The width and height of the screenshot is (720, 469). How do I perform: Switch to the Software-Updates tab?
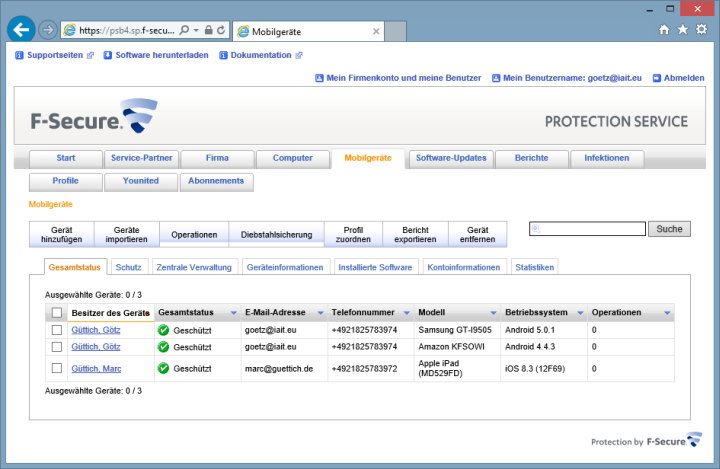pyautogui.click(x=450, y=158)
